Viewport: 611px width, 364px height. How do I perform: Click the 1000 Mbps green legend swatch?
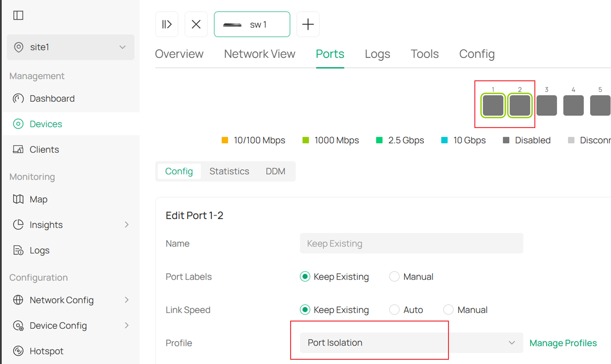pos(306,140)
